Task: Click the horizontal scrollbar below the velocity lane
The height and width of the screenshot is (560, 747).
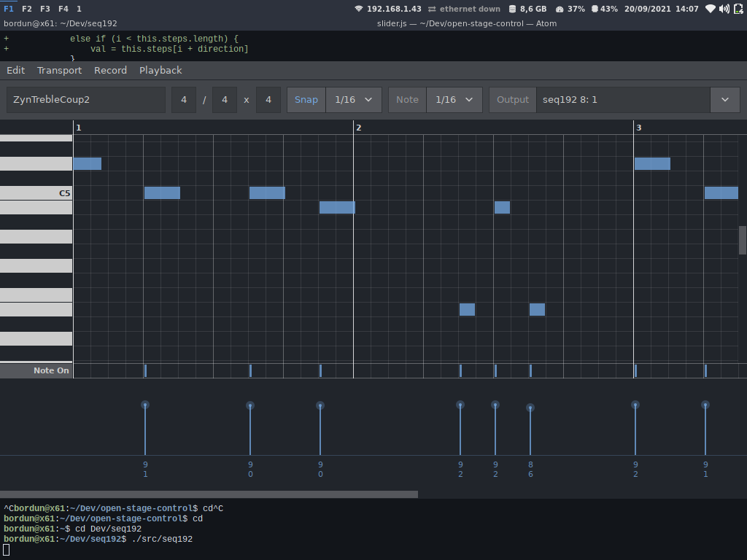Action: (x=209, y=494)
